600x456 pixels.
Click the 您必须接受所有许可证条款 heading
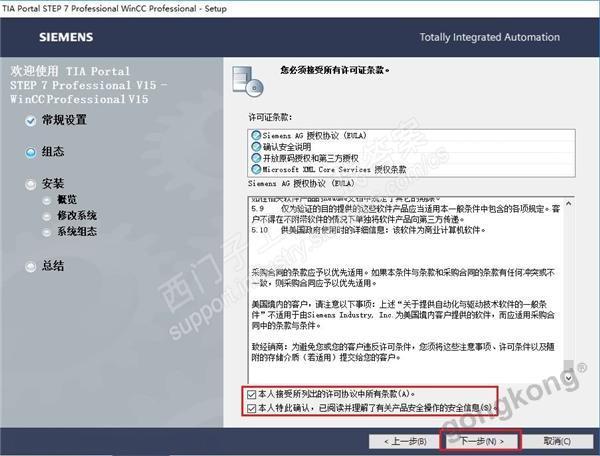click(x=335, y=70)
